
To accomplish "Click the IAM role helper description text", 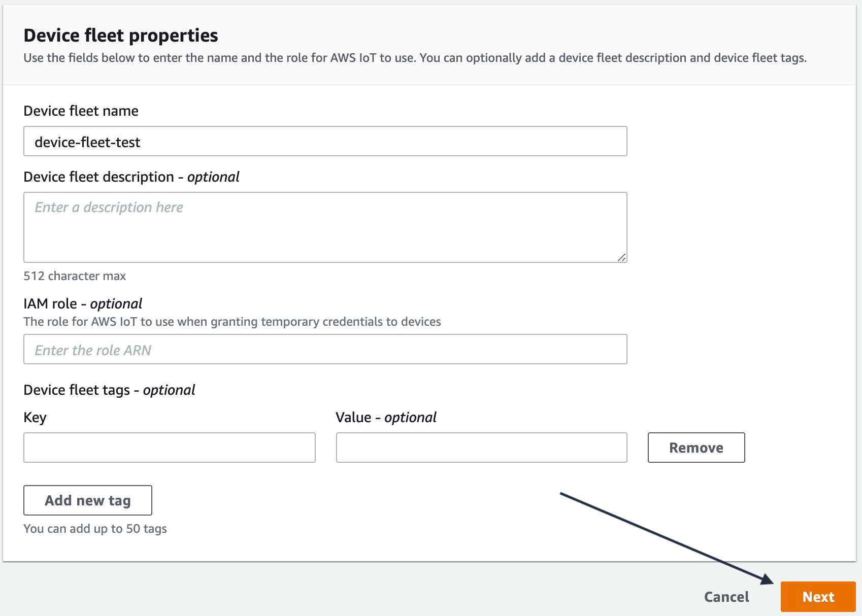I will point(232,321).
